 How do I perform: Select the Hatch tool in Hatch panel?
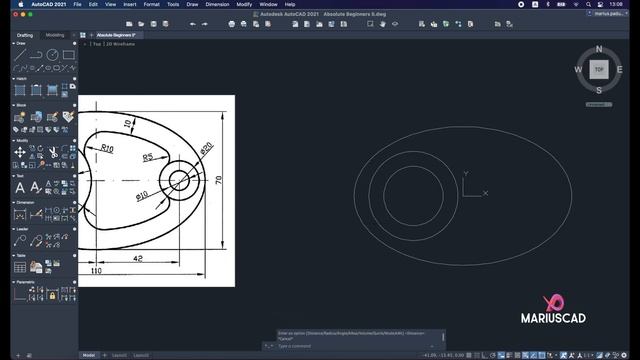[x=20, y=90]
